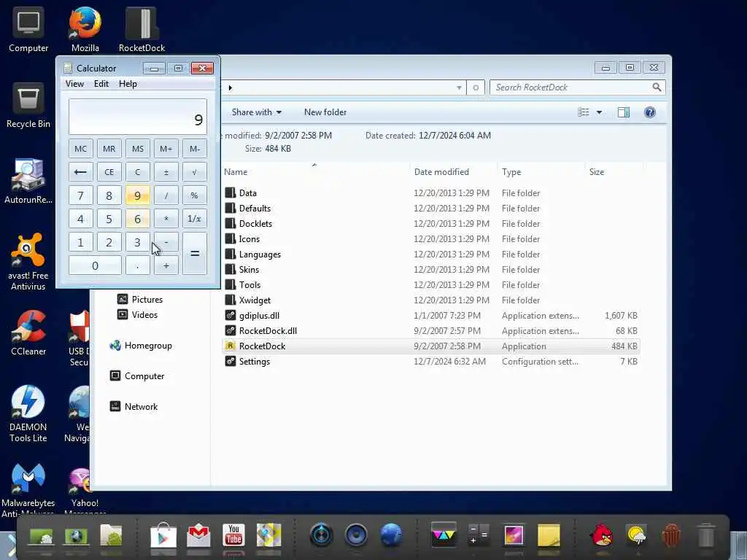The image size is (747, 560).
Task: Open the Play Store icon in dock
Action: (x=163, y=536)
